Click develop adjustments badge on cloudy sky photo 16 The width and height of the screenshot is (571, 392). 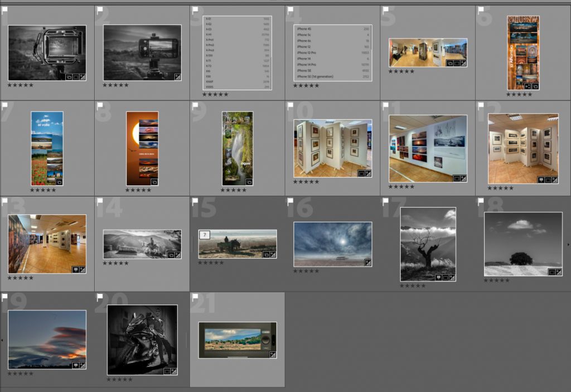367,262
